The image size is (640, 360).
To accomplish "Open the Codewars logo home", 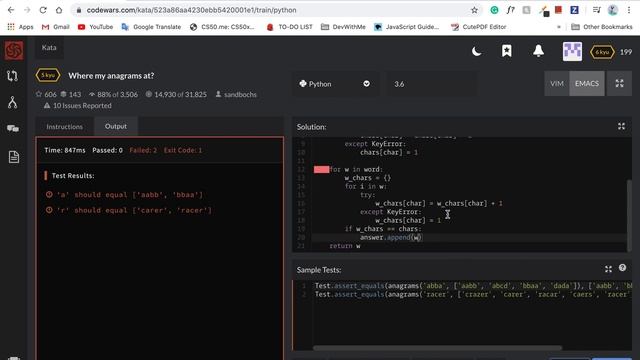I will [x=14, y=51].
